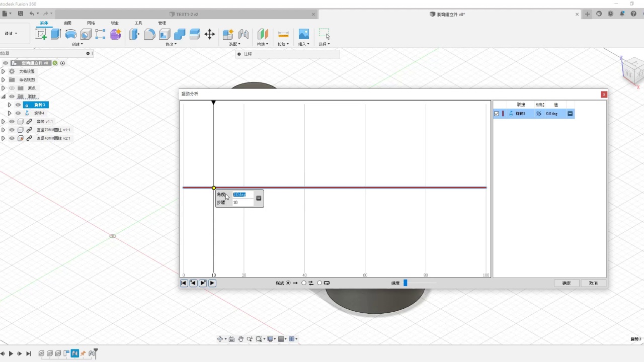Expand the 命名视图 node

click(x=3, y=79)
